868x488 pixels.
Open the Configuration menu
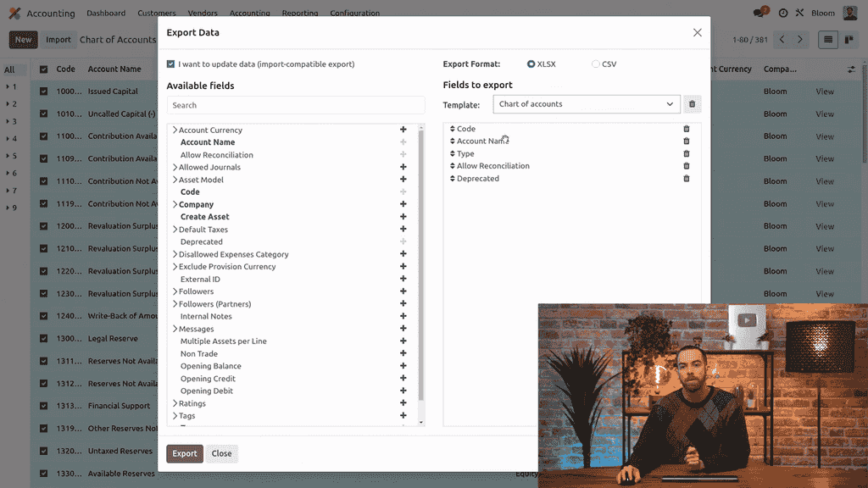pos(355,14)
